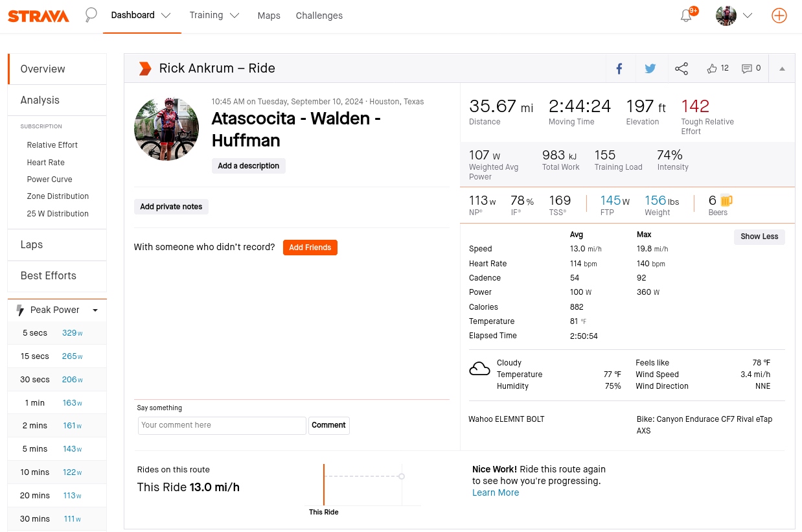802x532 pixels.
Task: Click the share activity icon
Action: [682, 69]
